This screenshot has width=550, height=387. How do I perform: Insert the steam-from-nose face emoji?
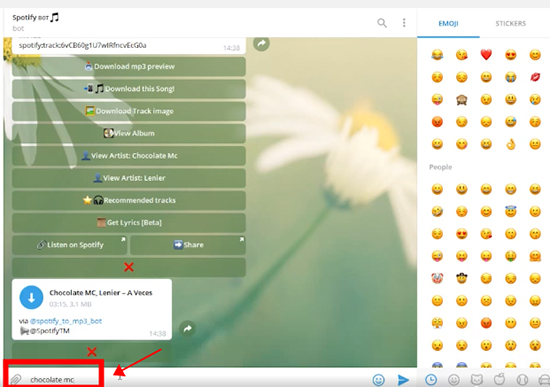point(437,323)
